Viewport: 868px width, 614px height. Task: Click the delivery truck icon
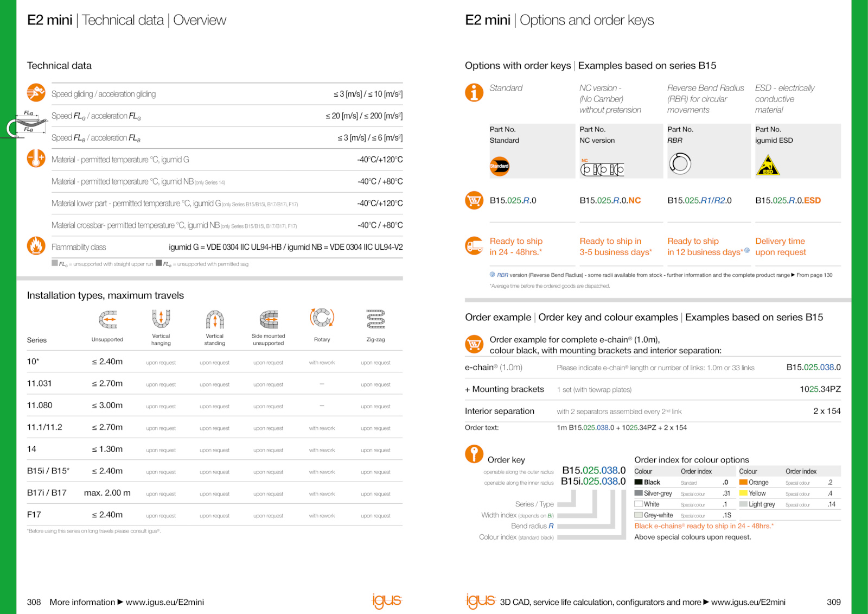coord(474,246)
